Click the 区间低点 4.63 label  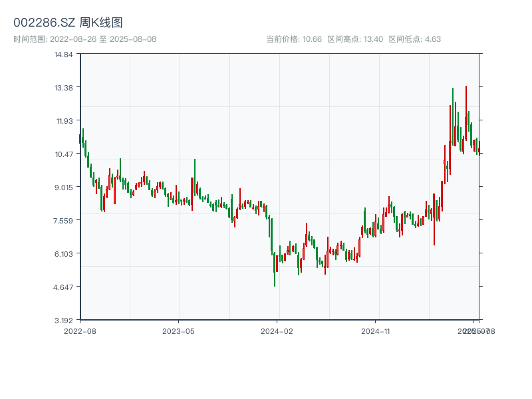pos(414,39)
